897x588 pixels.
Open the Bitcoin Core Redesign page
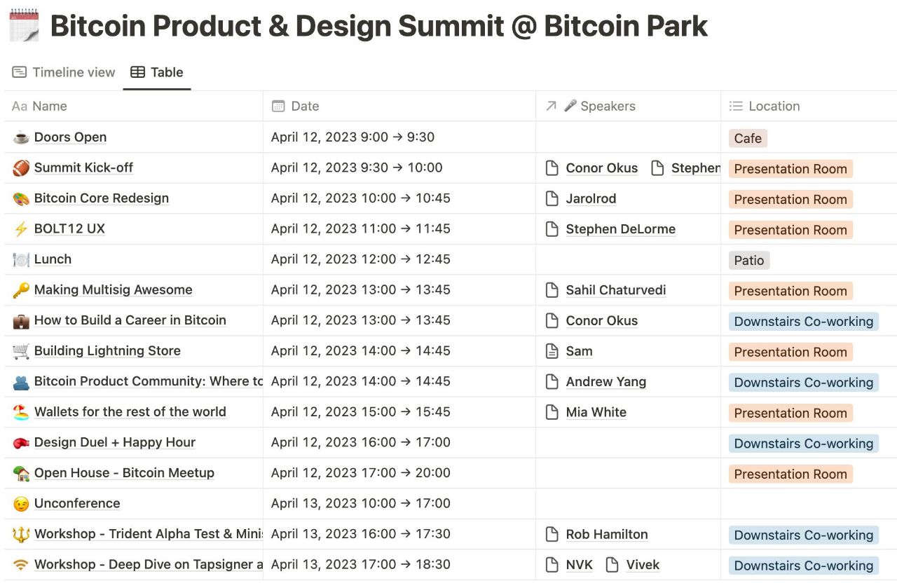tap(102, 198)
